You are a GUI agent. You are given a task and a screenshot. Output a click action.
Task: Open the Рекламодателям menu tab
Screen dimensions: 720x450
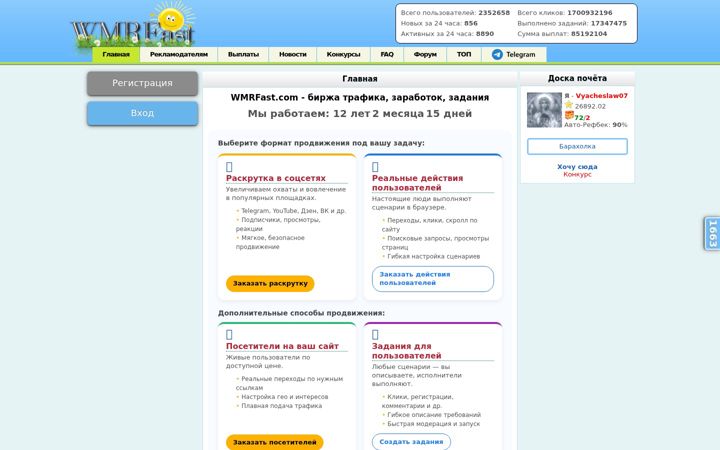click(x=179, y=54)
